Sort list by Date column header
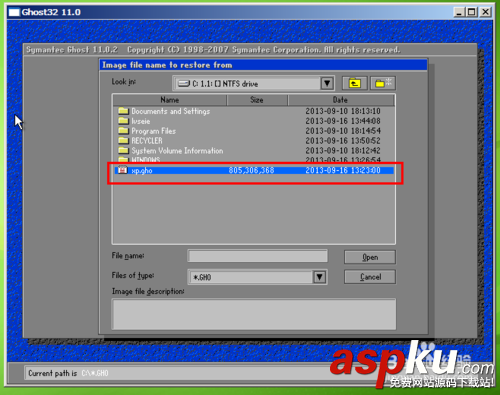Image resolution: width=500 pixels, height=395 pixels. (340, 100)
